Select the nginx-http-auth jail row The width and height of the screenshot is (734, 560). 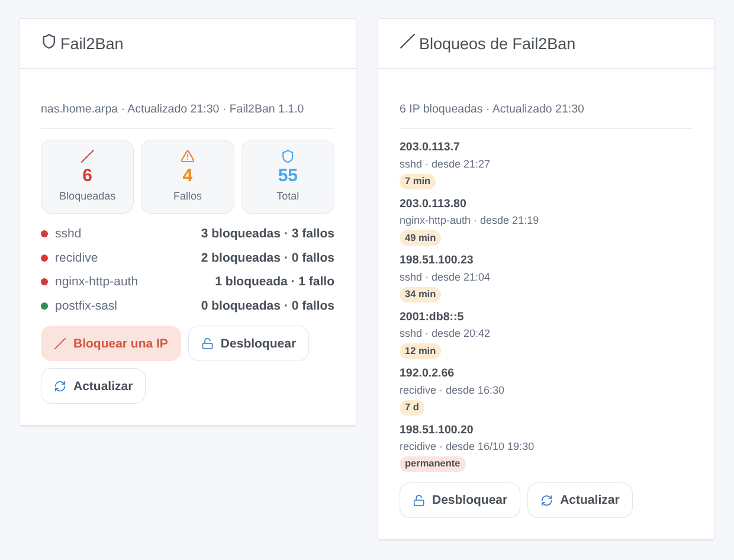[188, 281]
